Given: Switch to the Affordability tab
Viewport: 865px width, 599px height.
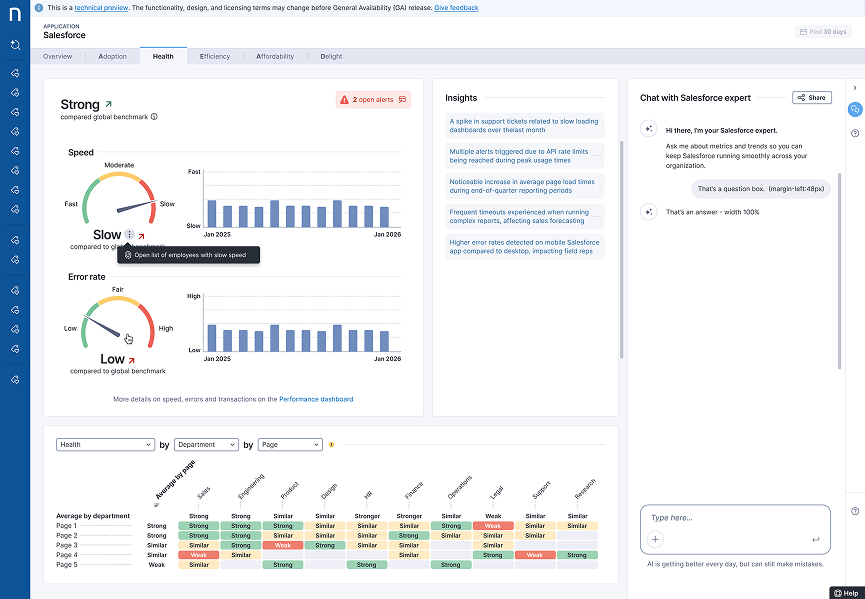Looking at the screenshot, I should click(x=275, y=56).
